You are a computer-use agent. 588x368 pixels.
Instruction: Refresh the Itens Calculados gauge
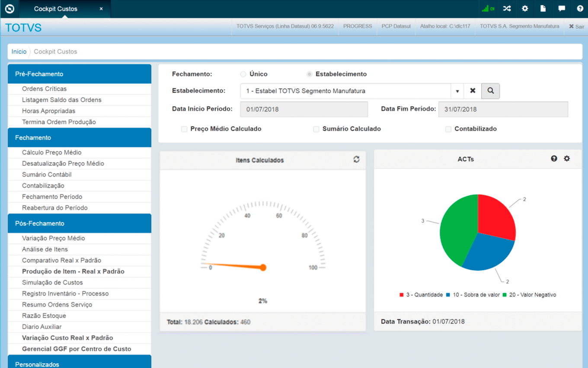[x=356, y=159]
